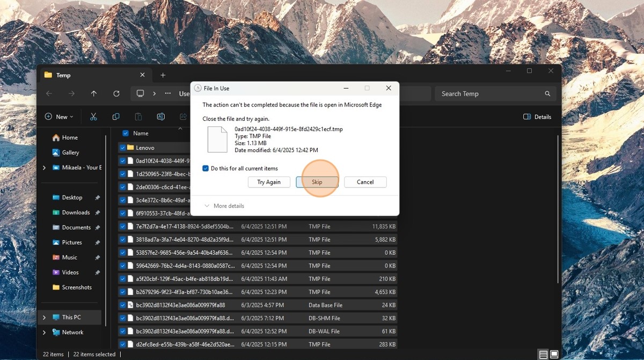644x360 pixels.
Task: Toggle the Details pane button
Action: (537, 117)
